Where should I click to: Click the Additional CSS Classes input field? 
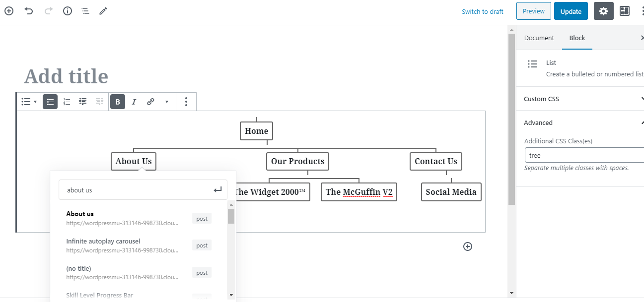click(x=583, y=155)
